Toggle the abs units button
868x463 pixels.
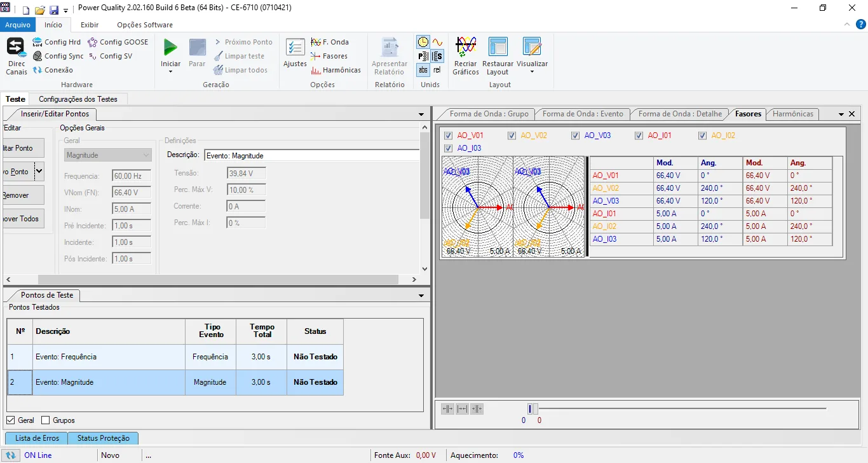pos(423,70)
